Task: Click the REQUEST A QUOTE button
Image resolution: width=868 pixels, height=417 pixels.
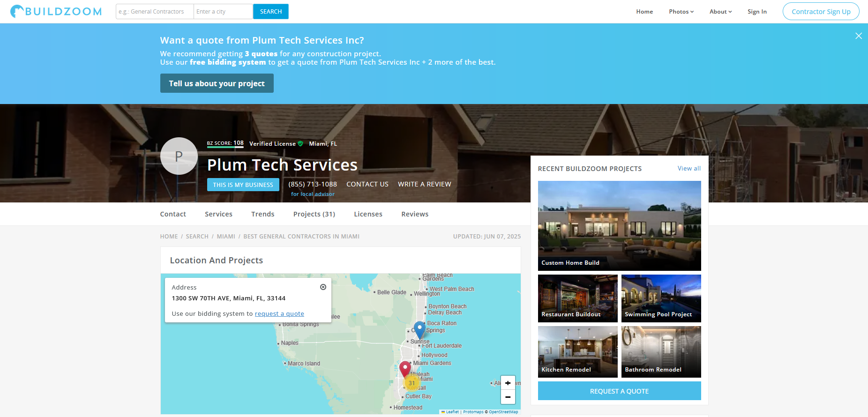Action: coord(619,391)
